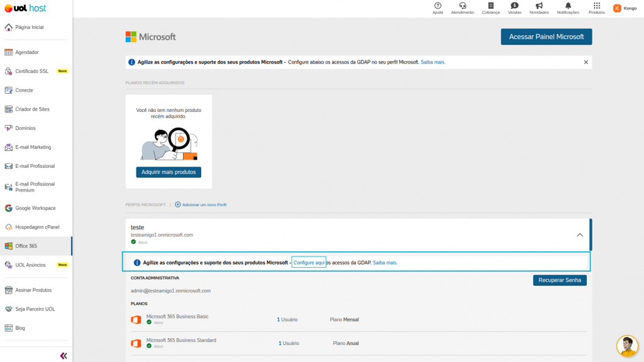Click the Recuperar Senha button
Screen dimensions: 644x362
[560, 280]
